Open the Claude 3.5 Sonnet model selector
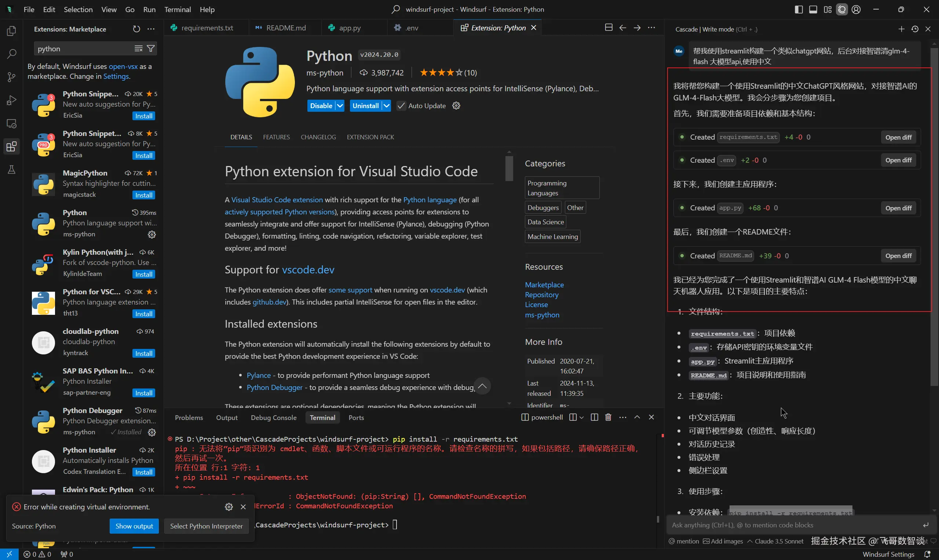Screen dimensions: 939x560 [x=775, y=541]
